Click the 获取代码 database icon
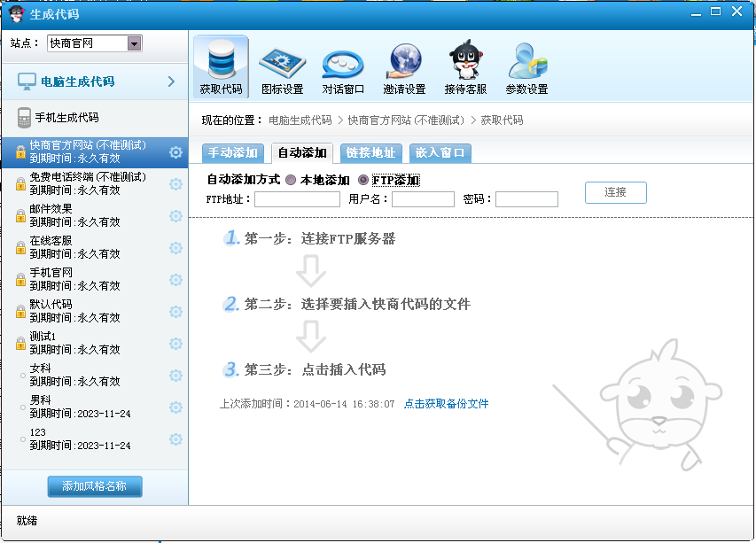 coord(220,61)
